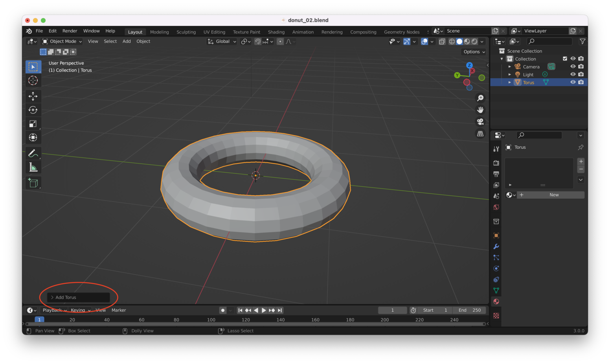
Task: Open the Object Mode dropdown
Action: (62, 41)
